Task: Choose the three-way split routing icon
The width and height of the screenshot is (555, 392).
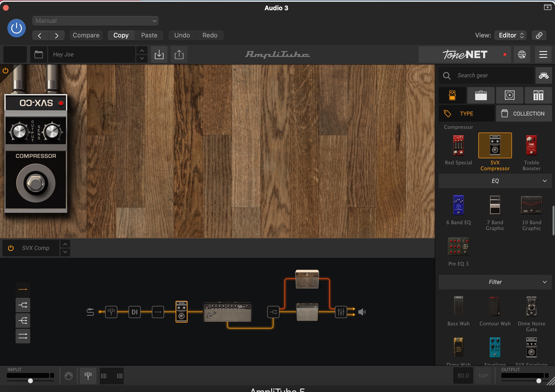Action: click(x=23, y=321)
